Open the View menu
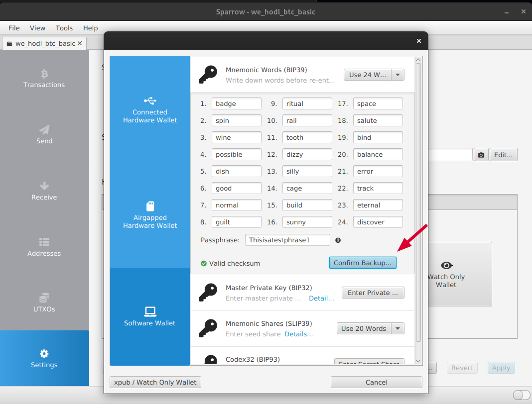This screenshot has width=532, height=404. click(x=37, y=28)
